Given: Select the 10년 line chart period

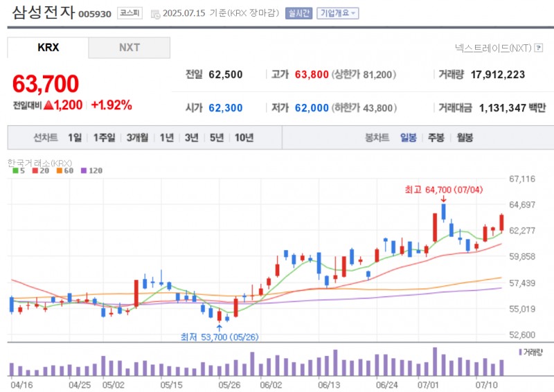Looking at the screenshot, I should tap(244, 138).
